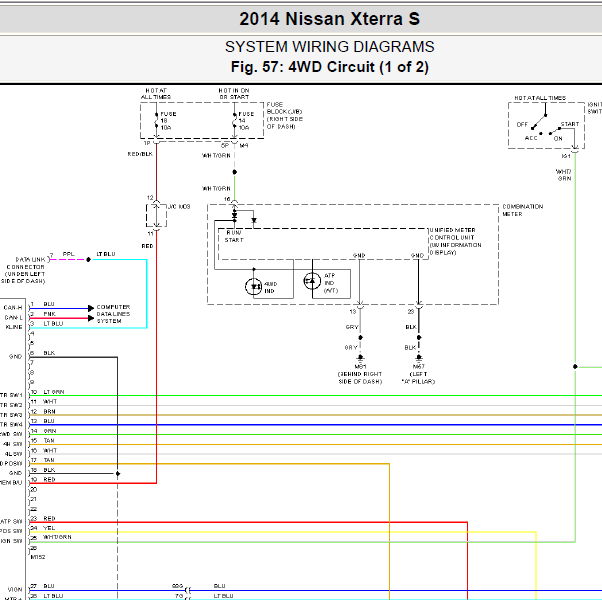Select the "BRN" wire label on pin 12

pos(50,412)
